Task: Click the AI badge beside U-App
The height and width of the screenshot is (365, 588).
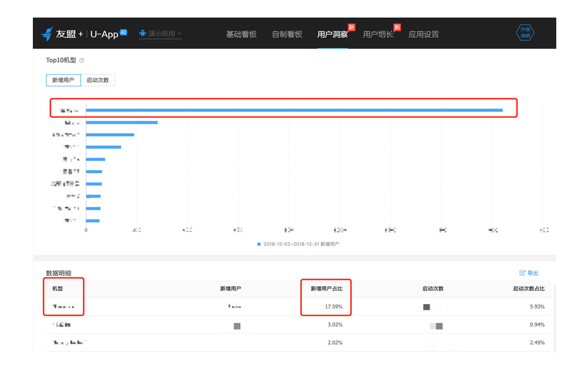Action: (123, 32)
